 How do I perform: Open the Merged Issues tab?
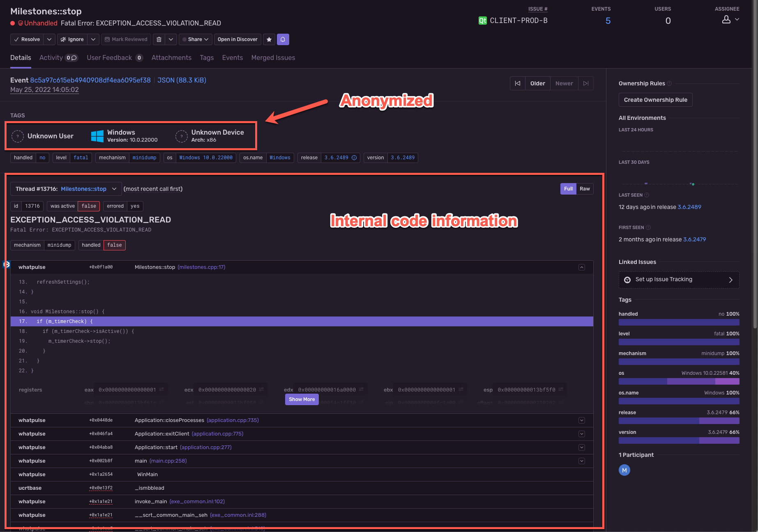(273, 58)
